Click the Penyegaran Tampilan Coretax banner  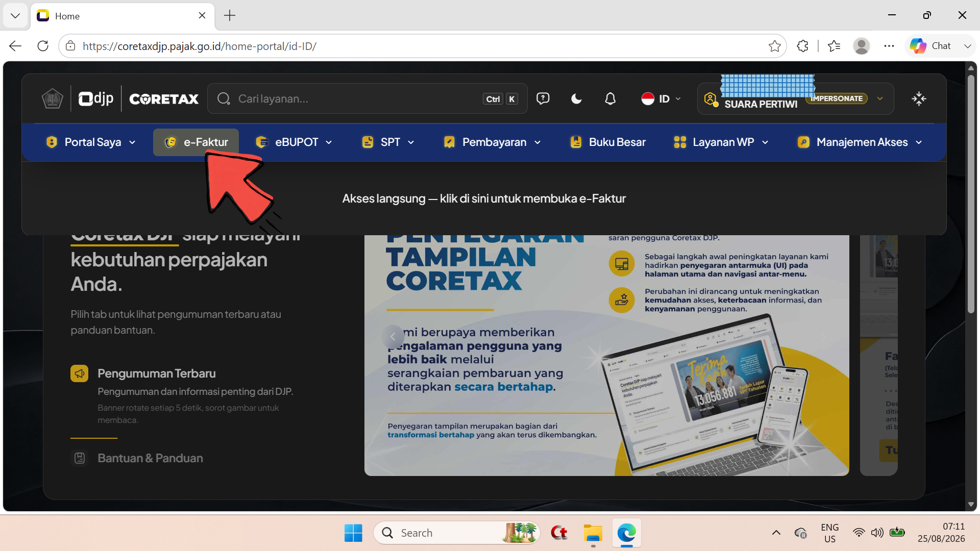[606, 356]
